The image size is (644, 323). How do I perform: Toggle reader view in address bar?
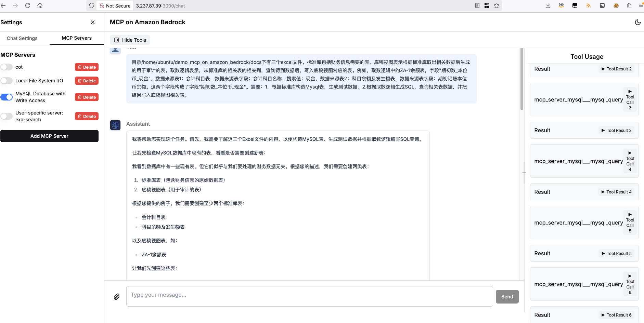(477, 5)
